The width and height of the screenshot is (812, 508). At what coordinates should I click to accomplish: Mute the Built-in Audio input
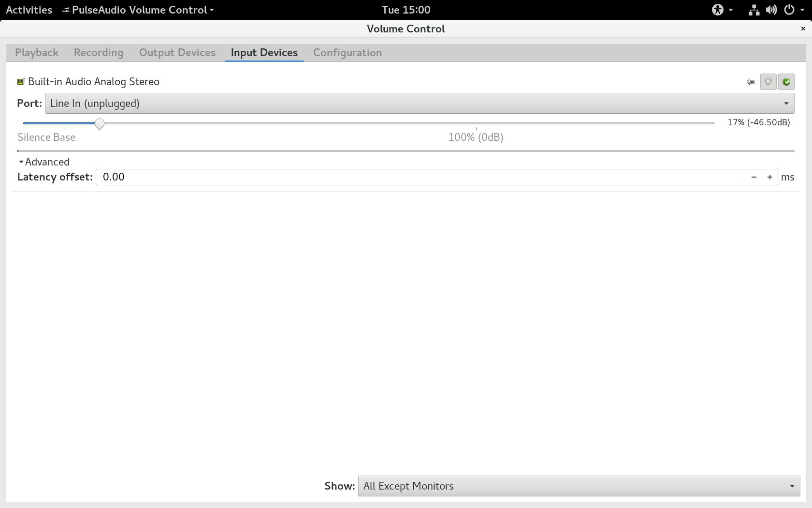750,82
